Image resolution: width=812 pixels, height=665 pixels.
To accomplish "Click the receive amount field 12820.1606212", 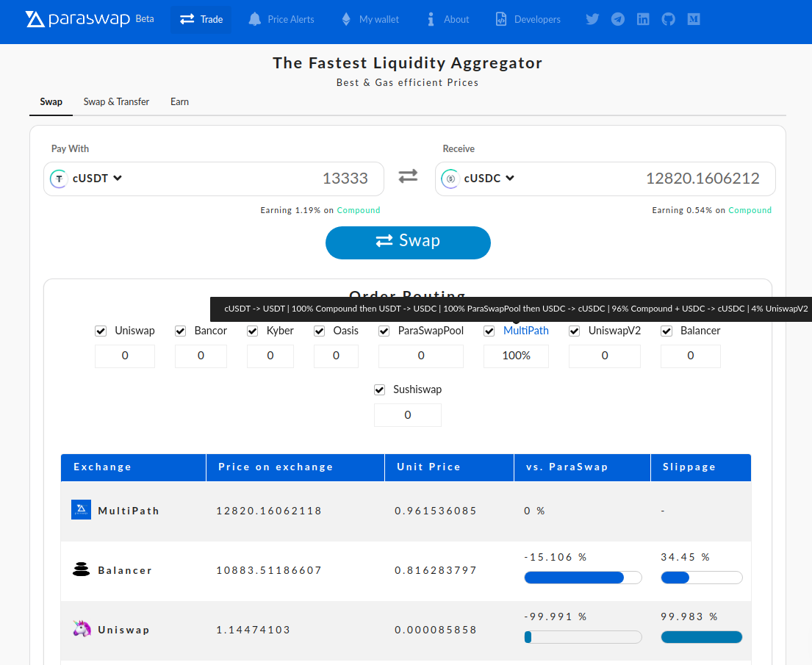I will [x=703, y=178].
